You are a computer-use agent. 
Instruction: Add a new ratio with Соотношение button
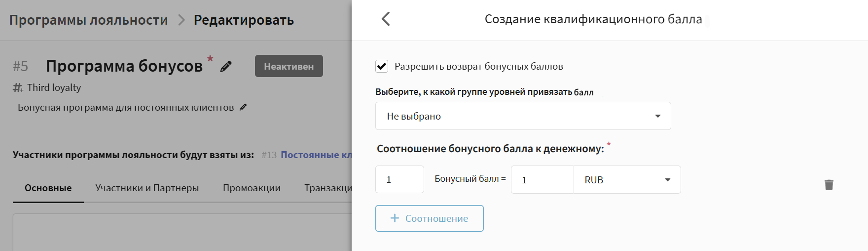(429, 218)
